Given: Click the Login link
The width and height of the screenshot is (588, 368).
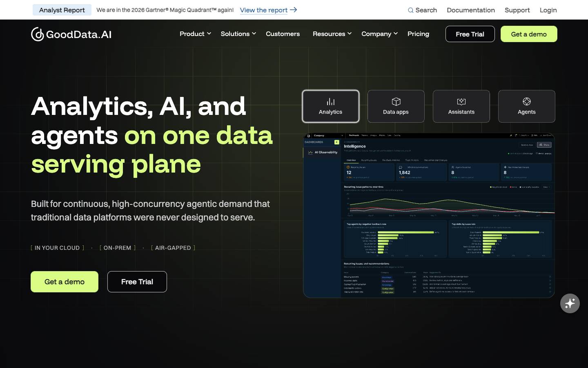Looking at the screenshot, I should [x=548, y=10].
